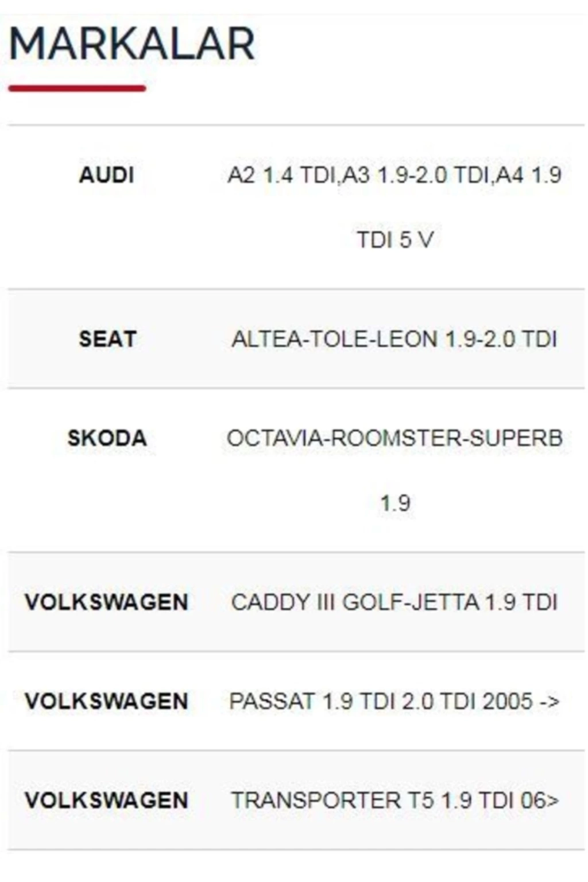
Task: Click the MARKALAR heading
Action: tap(131, 44)
